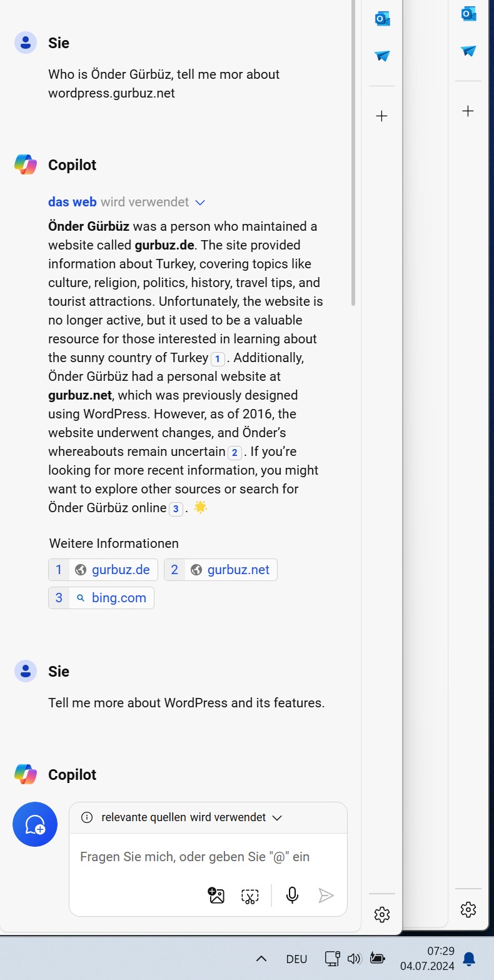The width and height of the screenshot is (494, 980).
Task: Open source link 2 gurbuz.net
Action: pos(221,570)
